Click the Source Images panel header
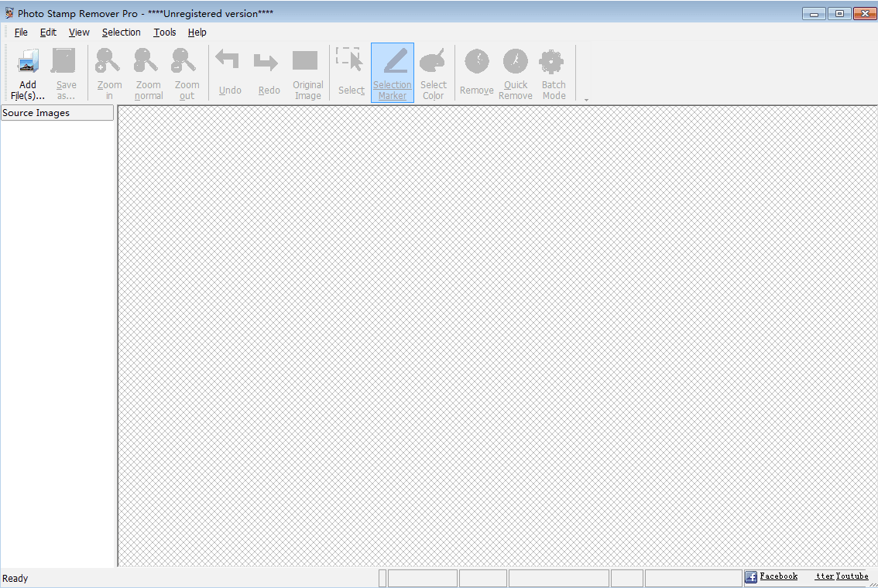The height and width of the screenshot is (588, 878). pos(57,113)
